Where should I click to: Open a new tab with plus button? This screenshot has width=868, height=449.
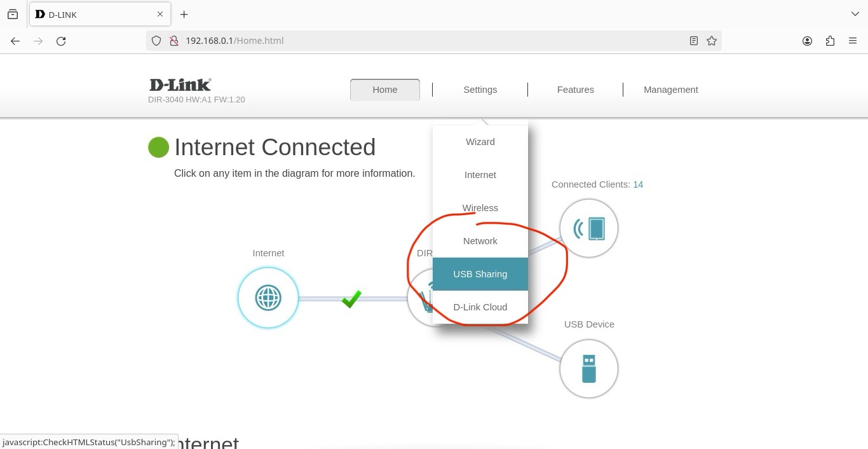pyautogui.click(x=184, y=14)
